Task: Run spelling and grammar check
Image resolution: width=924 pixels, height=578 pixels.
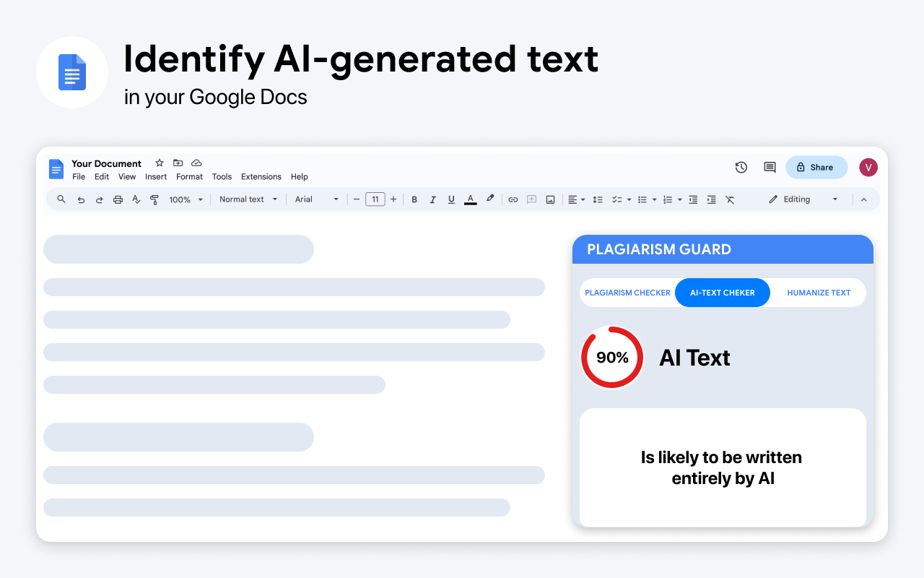Action: [x=136, y=199]
